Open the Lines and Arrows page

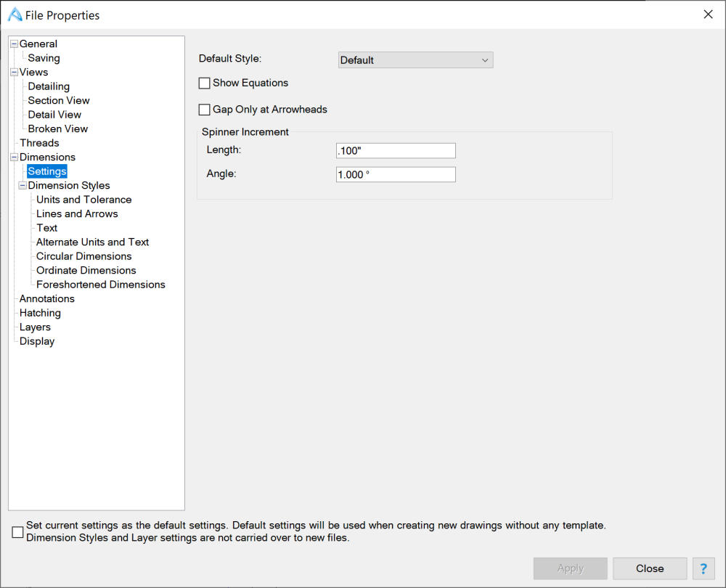77,213
